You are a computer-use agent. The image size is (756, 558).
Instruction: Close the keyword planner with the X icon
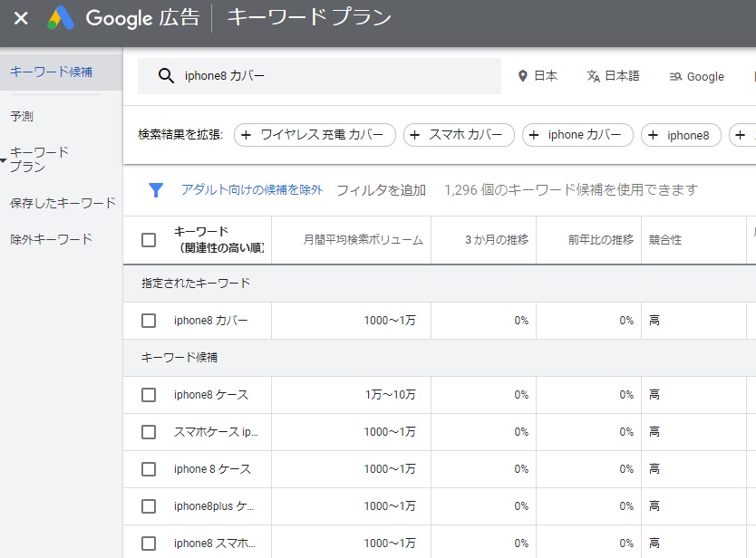click(x=21, y=19)
